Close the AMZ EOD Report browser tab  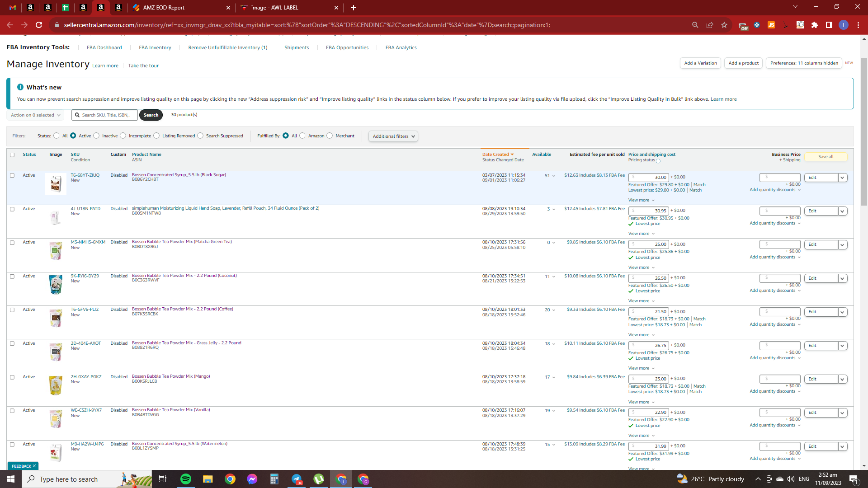(x=228, y=8)
